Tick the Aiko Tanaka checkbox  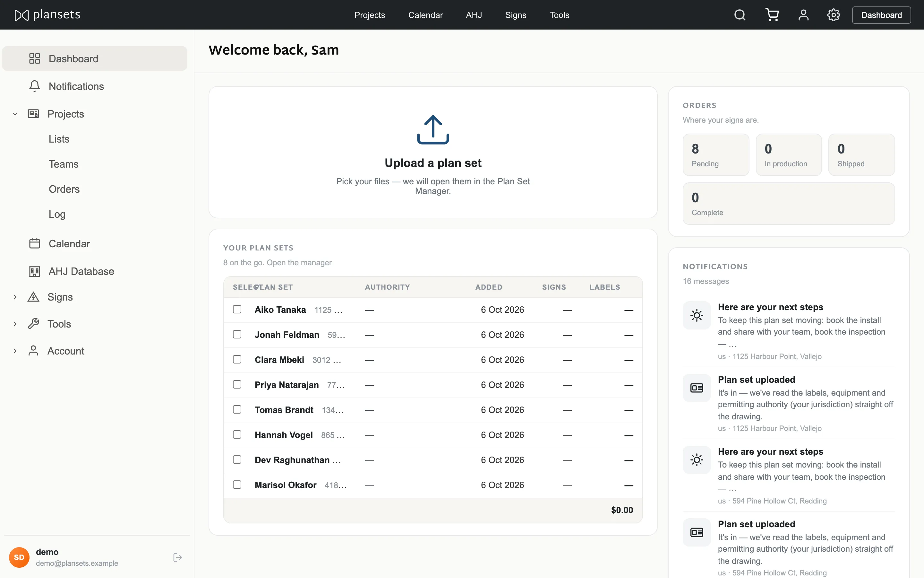237,309
